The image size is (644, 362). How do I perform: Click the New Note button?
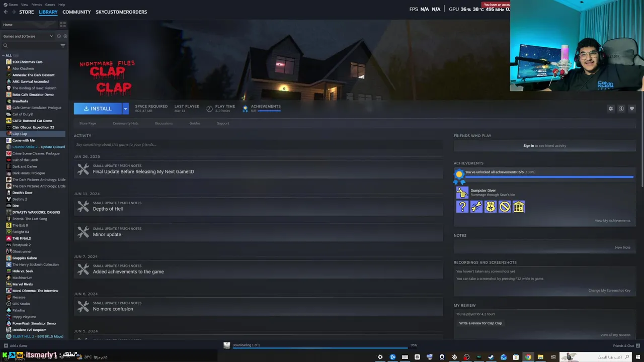622,247
